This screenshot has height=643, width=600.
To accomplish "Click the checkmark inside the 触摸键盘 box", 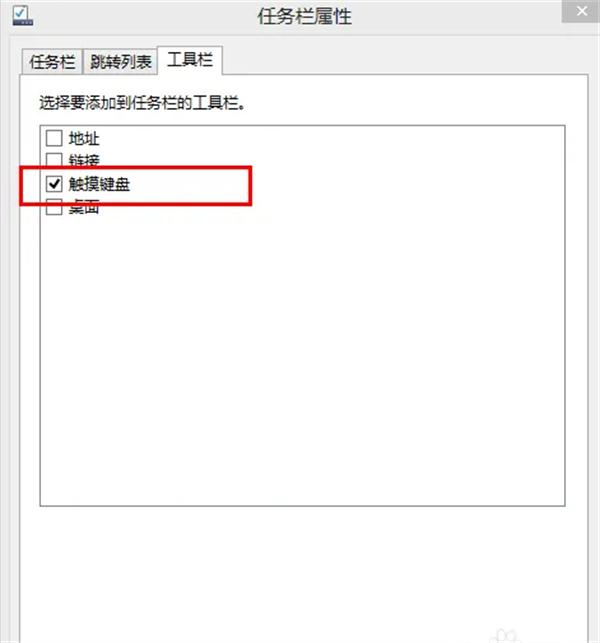I will [54, 184].
